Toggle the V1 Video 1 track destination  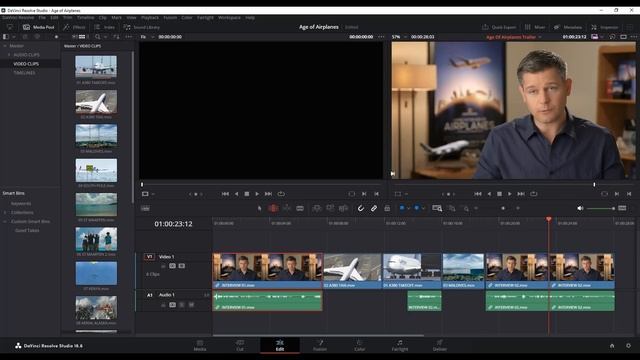click(x=149, y=257)
